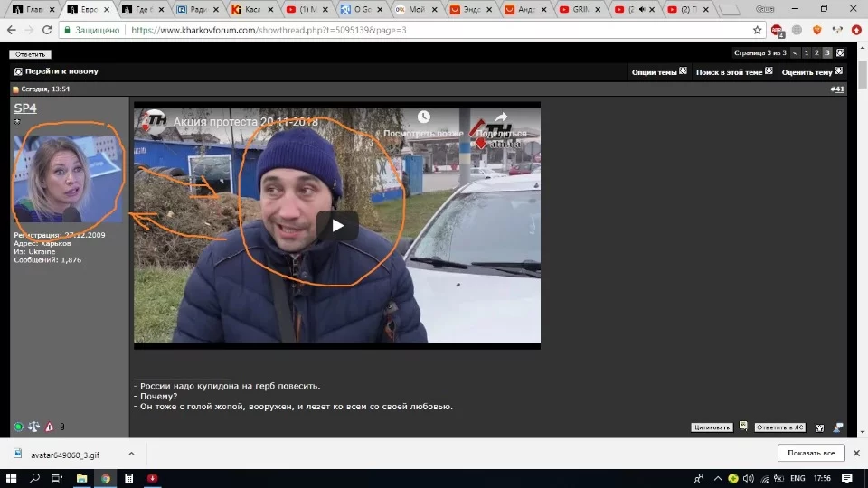
Task: Click Перейти к новому link
Action: 61,71
